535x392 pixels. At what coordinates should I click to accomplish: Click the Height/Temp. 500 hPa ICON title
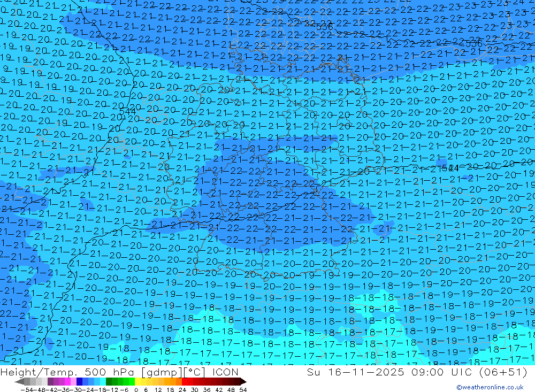click(119, 372)
